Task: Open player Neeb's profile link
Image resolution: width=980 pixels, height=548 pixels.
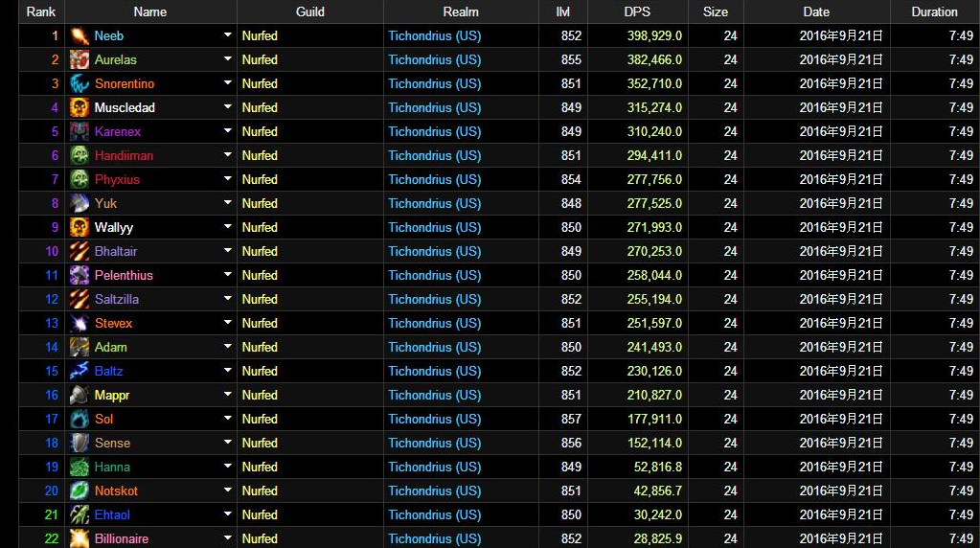Action: click(109, 36)
